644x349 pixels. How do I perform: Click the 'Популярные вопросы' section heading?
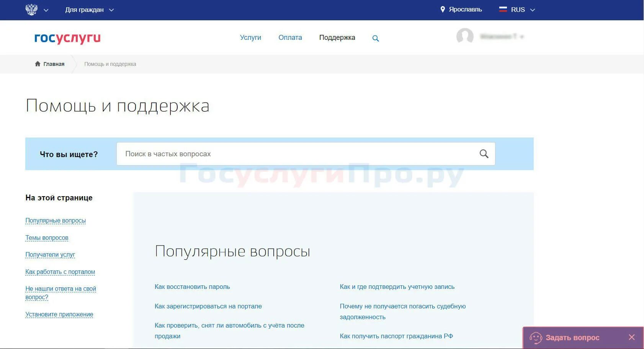tap(232, 252)
